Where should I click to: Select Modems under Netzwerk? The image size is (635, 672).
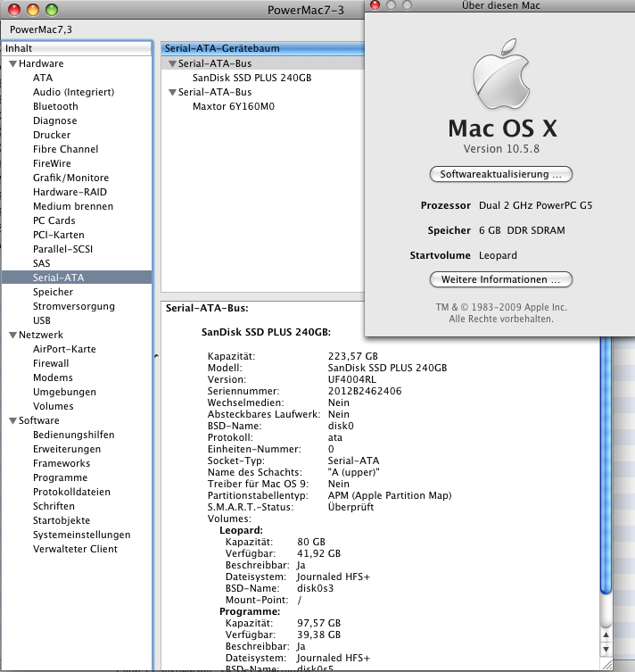pos(53,377)
